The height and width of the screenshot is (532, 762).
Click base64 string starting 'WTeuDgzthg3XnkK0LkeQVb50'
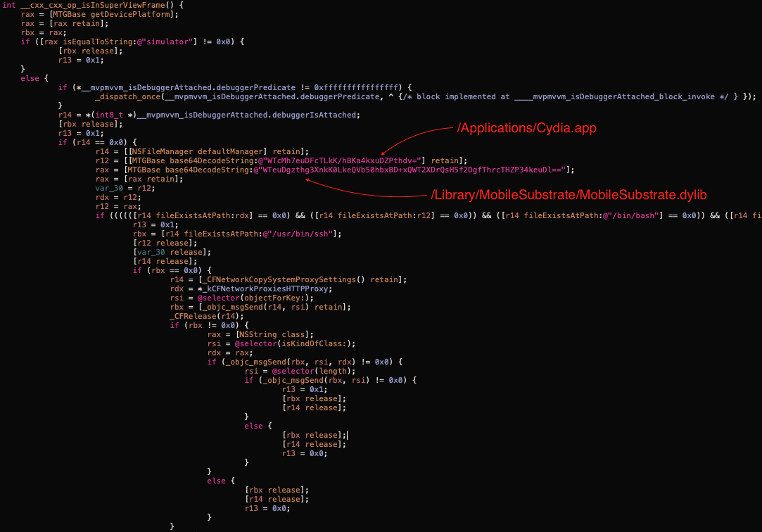(x=411, y=170)
